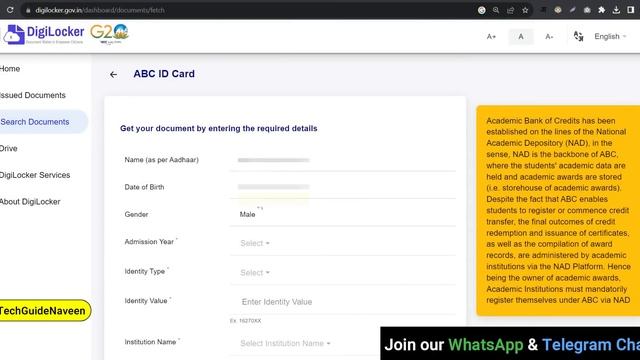
Task: Toggle the browser side panel icon
Action: coord(631,10)
